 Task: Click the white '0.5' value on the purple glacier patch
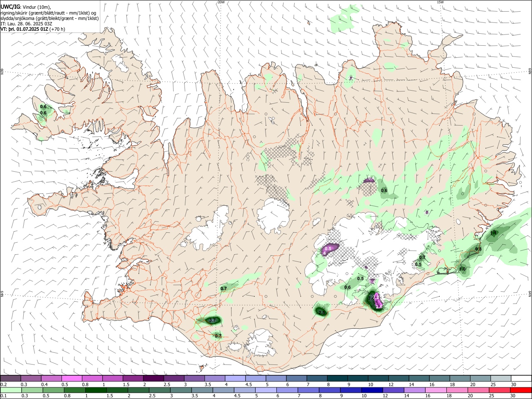tap(328, 249)
